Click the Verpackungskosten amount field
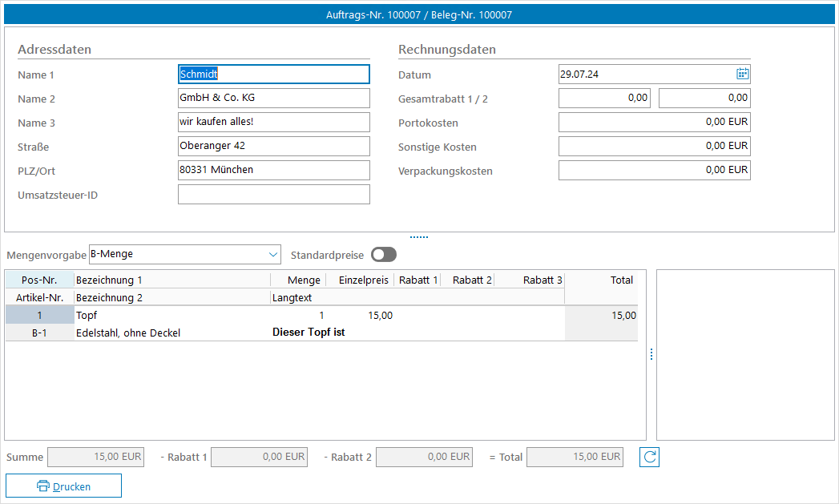The image size is (839, 504). click(x=654, y=171)
